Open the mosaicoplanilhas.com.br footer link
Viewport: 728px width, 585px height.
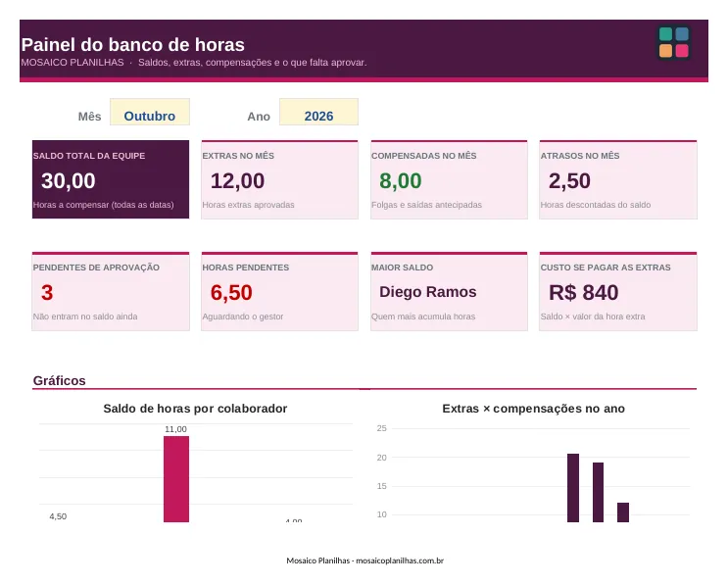tap(400, 561)
